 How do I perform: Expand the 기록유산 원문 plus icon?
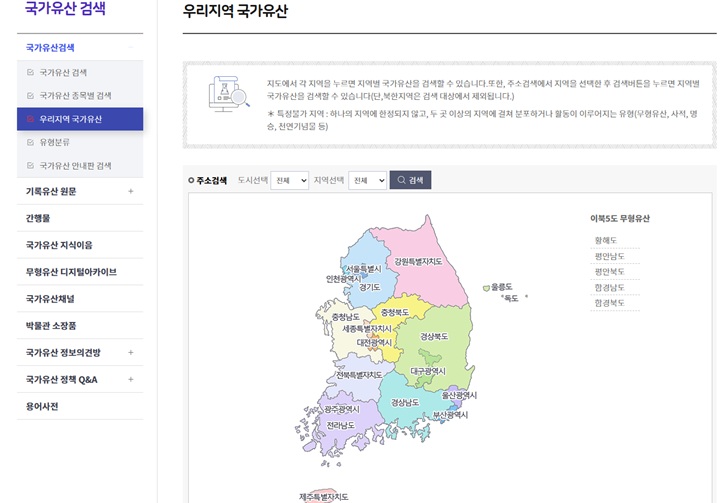tap(130, 191)
